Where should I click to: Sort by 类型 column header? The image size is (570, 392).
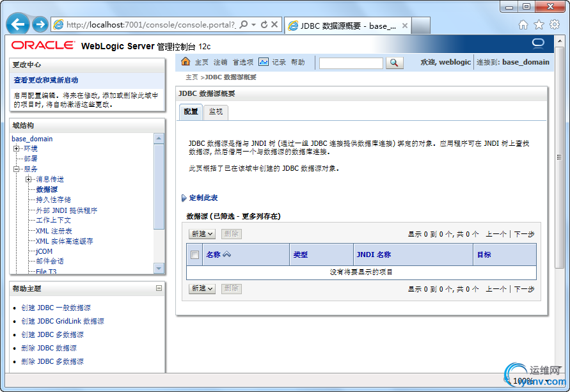[x=300, y=255]
